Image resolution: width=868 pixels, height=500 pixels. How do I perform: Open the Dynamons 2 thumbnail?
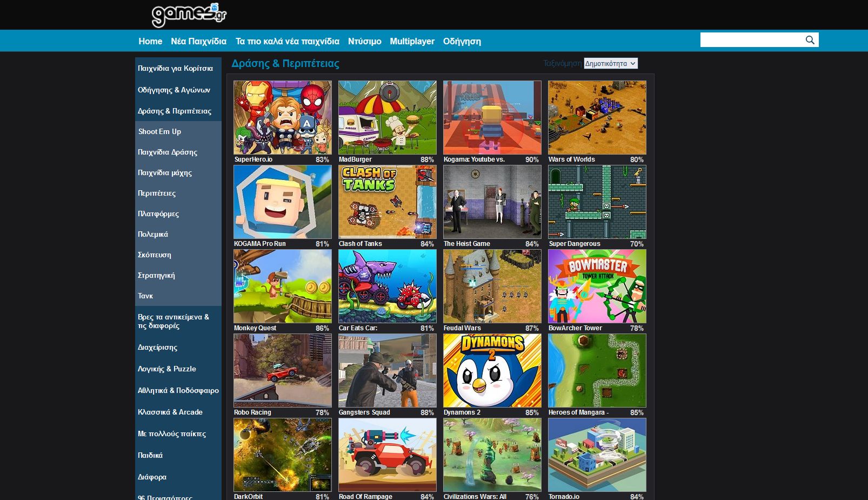pos(492,371)
